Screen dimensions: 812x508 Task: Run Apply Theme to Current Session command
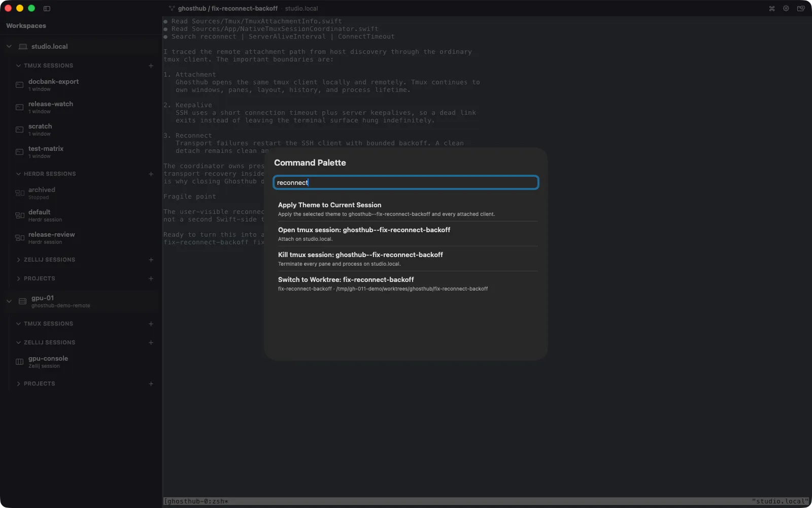pos(406,209)
